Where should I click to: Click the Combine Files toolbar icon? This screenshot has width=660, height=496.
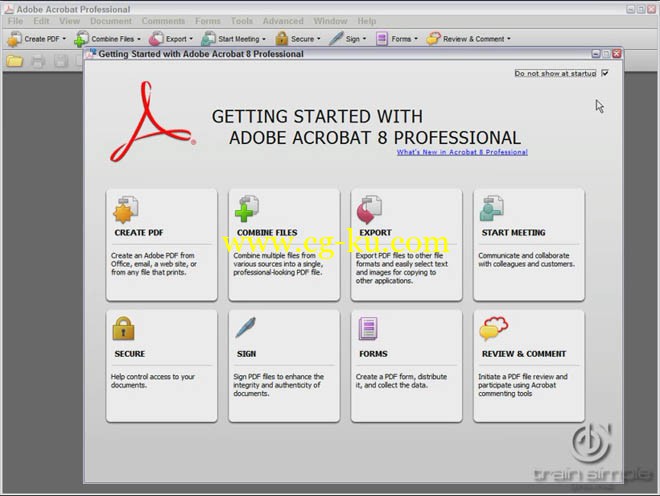(81, 39)
